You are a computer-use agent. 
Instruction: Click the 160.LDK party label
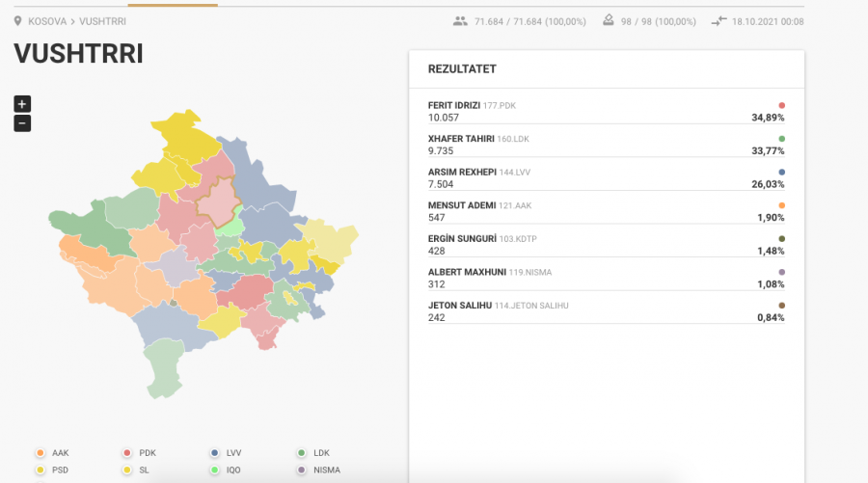[x=513, y=139]
